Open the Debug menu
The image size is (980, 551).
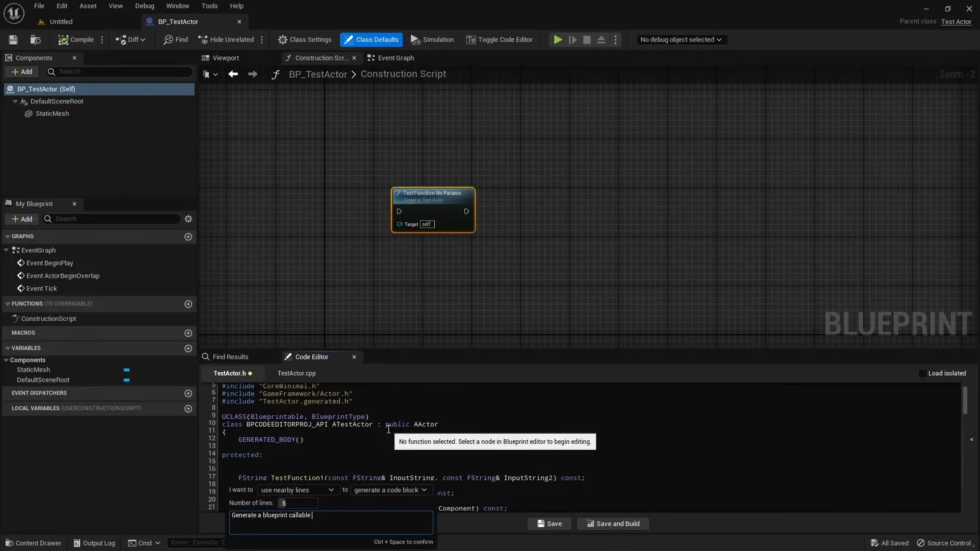coord(145,6)
